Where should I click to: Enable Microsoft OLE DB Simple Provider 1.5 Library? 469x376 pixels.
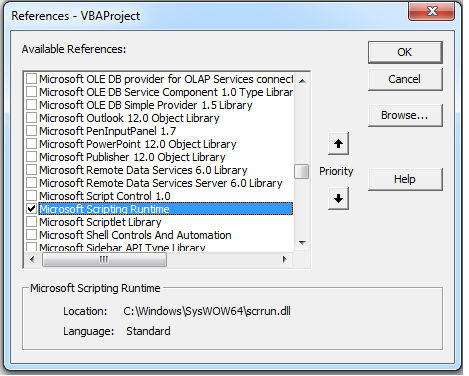(31, 105)
